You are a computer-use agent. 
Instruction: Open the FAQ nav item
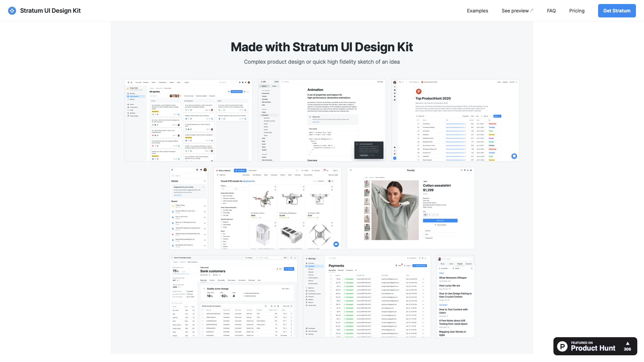551,11
